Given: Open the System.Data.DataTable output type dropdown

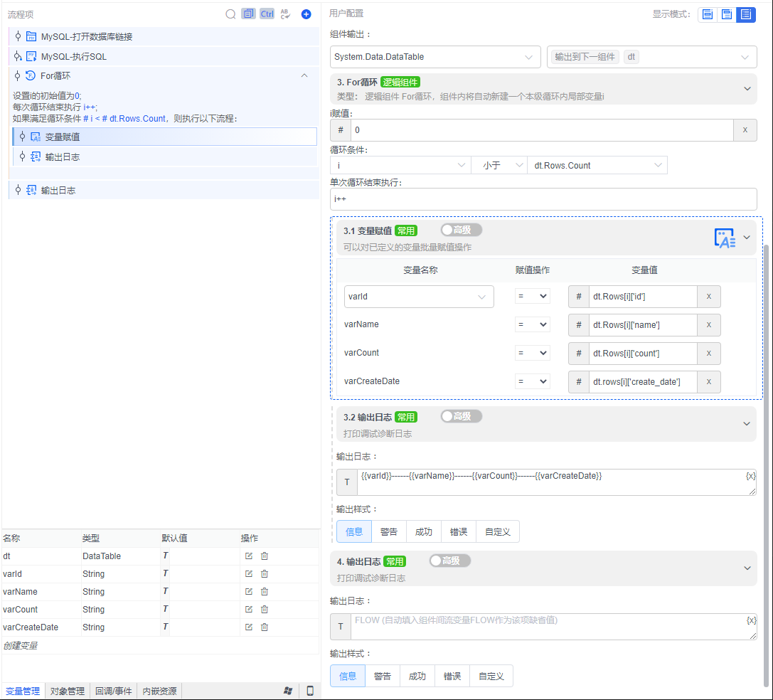Looking at the screenshot, I should coord(435,57).
